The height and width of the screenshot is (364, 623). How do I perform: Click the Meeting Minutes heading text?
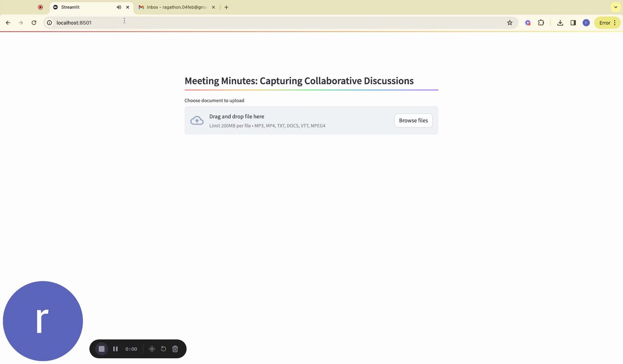click(299, 81)
